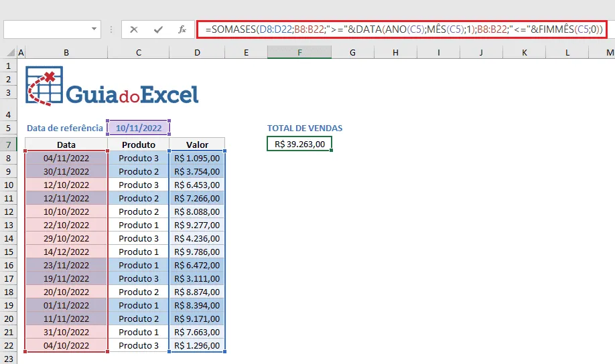Image resolution: width=615 pixels, height=364 pixels.
Task: Select date cell 04/10/2022
Action: coord(66,345)
